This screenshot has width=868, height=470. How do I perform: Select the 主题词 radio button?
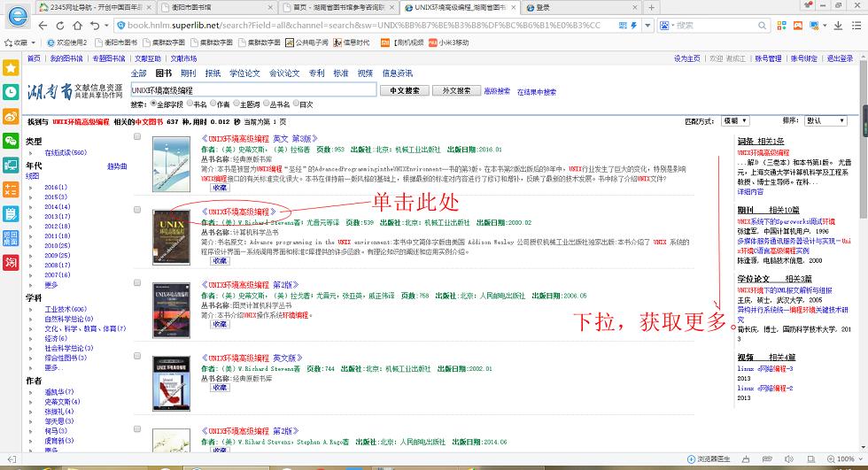tap(236, 104)
